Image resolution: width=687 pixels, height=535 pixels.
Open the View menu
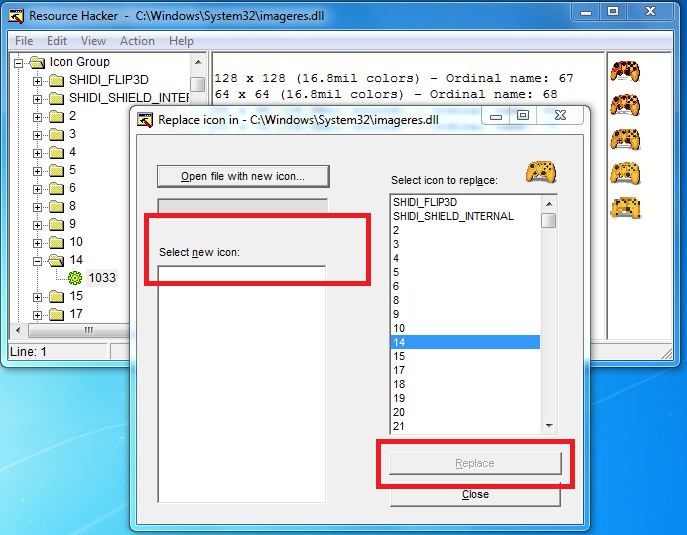(93, 41)
